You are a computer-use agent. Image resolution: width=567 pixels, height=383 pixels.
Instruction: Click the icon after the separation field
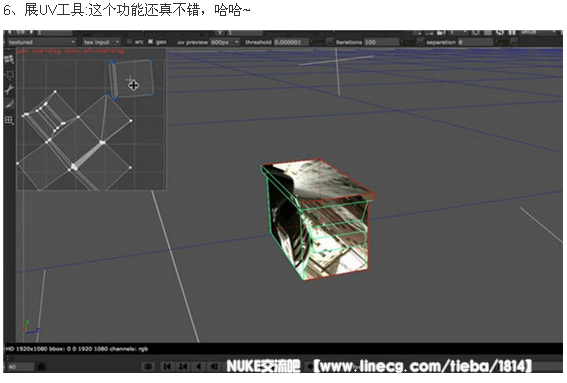tap(514, 42)
